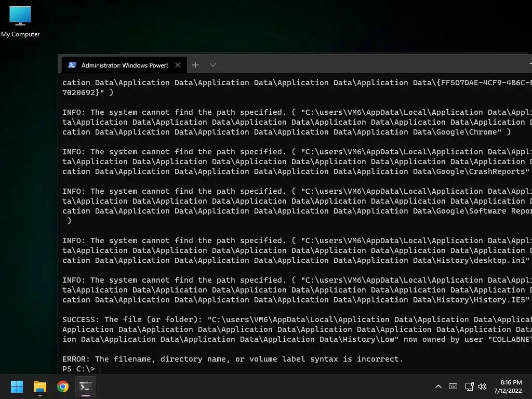The image size is (532, 399).
Task: Click the ERROR: filename syntax incorrect line
Action: [232, 359]
